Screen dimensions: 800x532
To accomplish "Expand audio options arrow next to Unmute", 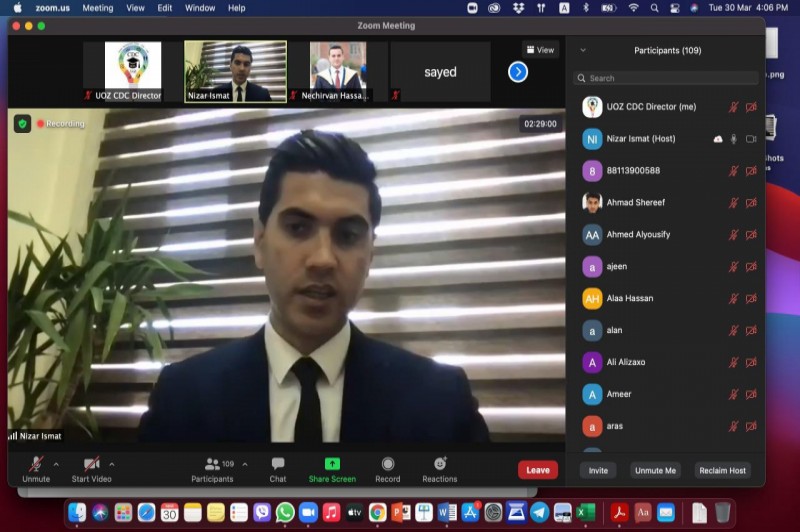I will [56, 464].
